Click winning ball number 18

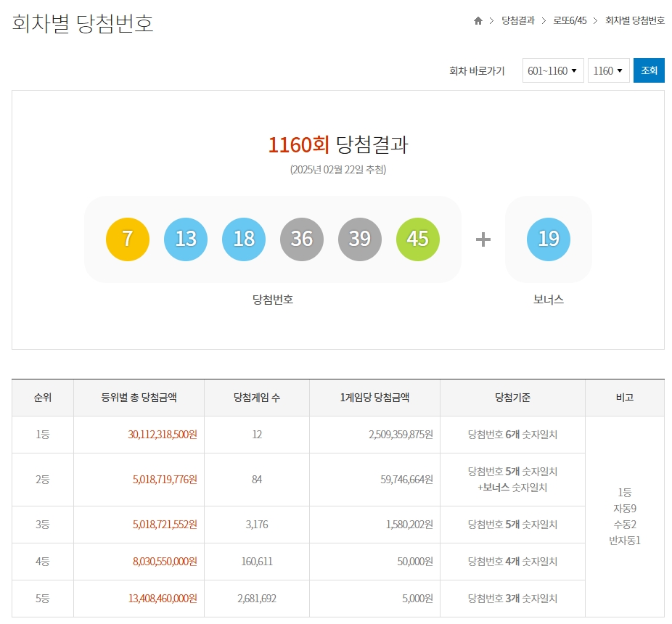coord(244,239)
